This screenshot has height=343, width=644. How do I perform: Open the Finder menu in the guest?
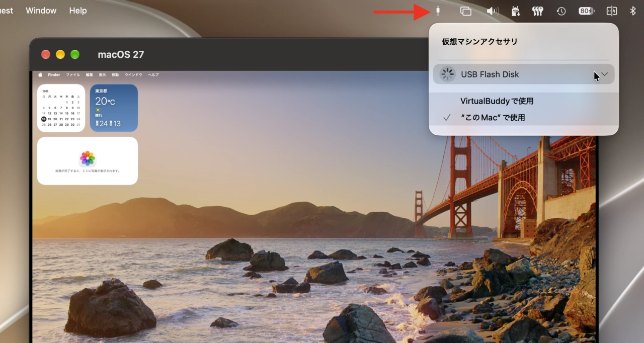click(54, 75)
